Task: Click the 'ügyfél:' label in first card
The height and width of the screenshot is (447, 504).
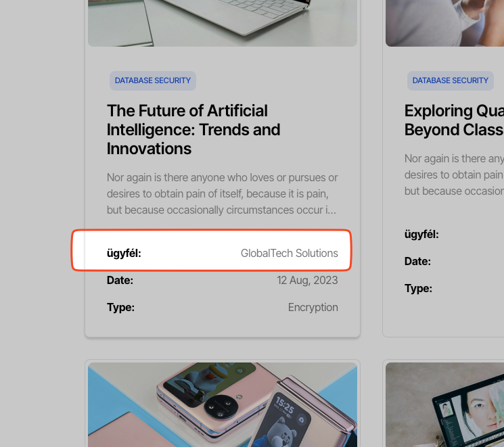Action: [124, 253]
